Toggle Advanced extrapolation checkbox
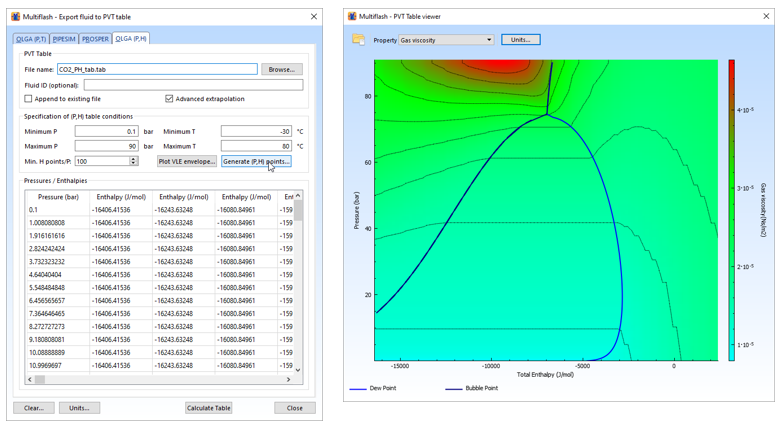Viewport: 782px width, 428px height. point(169,99)
